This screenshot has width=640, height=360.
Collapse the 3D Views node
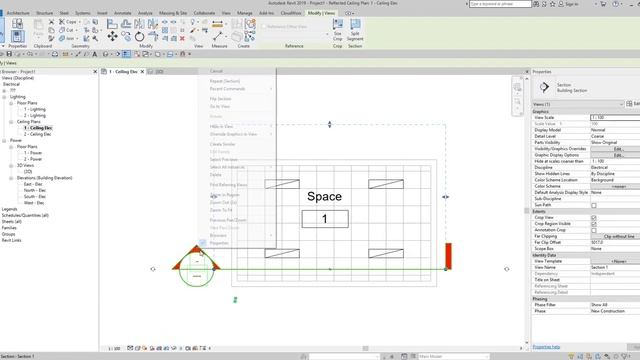11,165
